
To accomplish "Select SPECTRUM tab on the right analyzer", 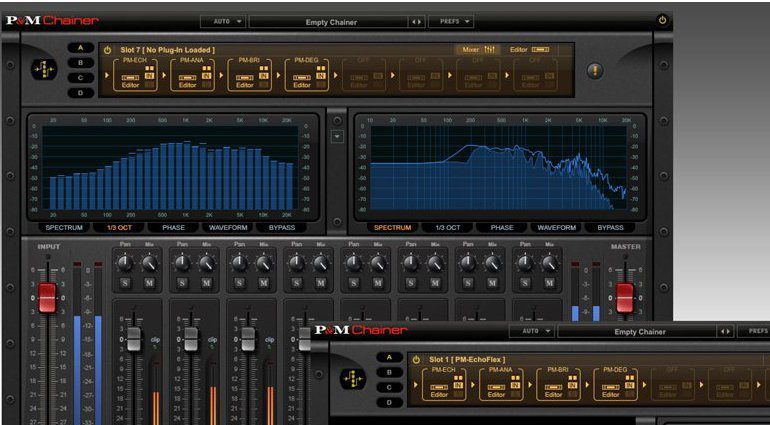I will click(392, 227).
